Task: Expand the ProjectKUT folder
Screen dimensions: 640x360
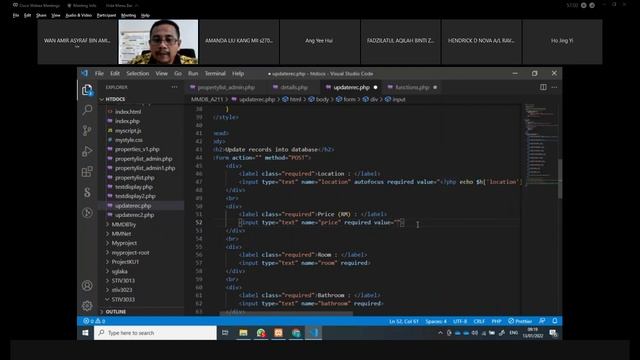Action: (x=125, y=262)
